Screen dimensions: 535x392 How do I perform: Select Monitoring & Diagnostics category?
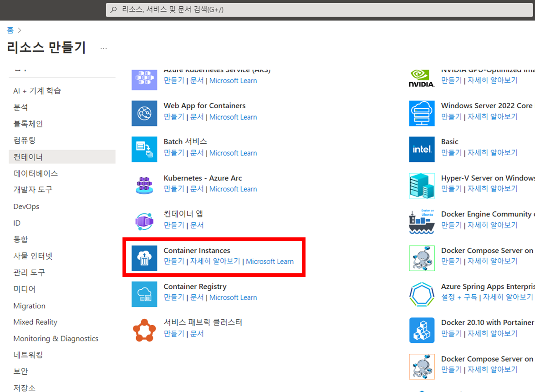pyautogui.click(x=62, y=338)
